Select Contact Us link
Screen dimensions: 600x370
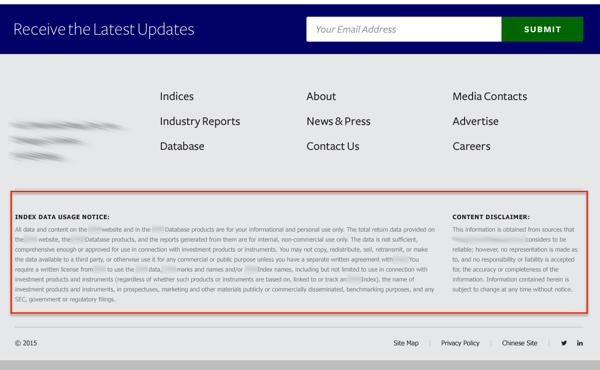tap(333, 146)
